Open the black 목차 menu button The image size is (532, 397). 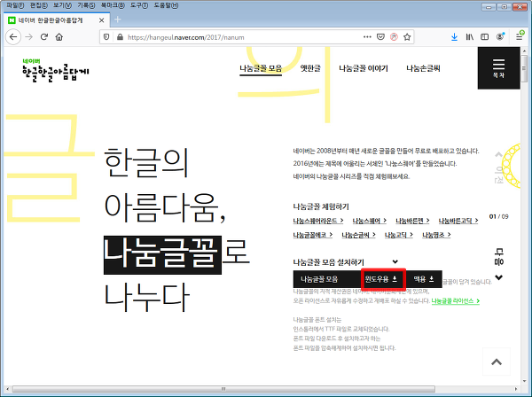498,68
